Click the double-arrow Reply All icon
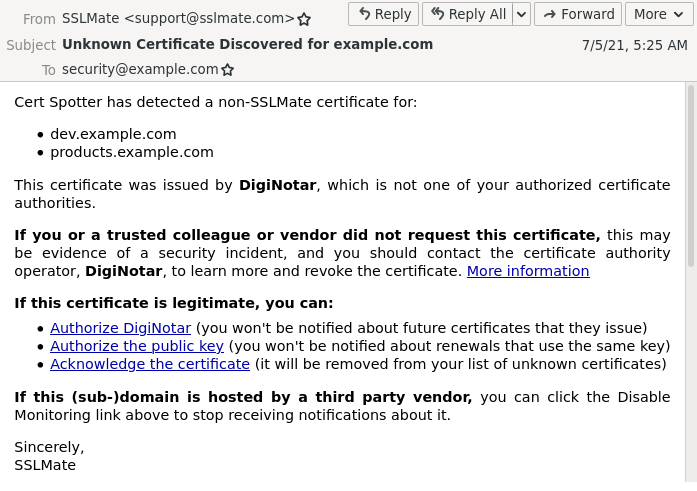697x491 pixels. pyautogui.click(x=437, y=14)
